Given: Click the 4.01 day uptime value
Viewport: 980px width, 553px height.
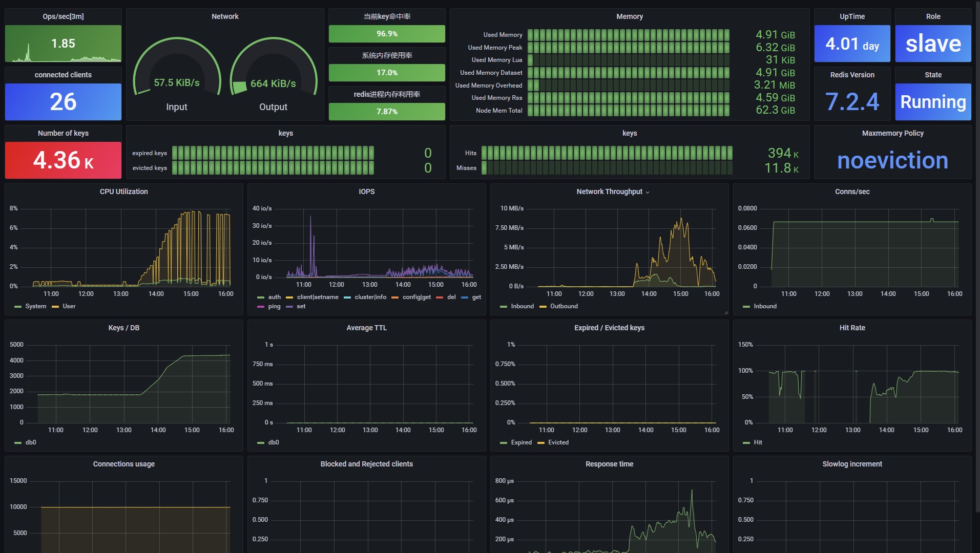Looking at the screenshot, I should coord(852,44).
